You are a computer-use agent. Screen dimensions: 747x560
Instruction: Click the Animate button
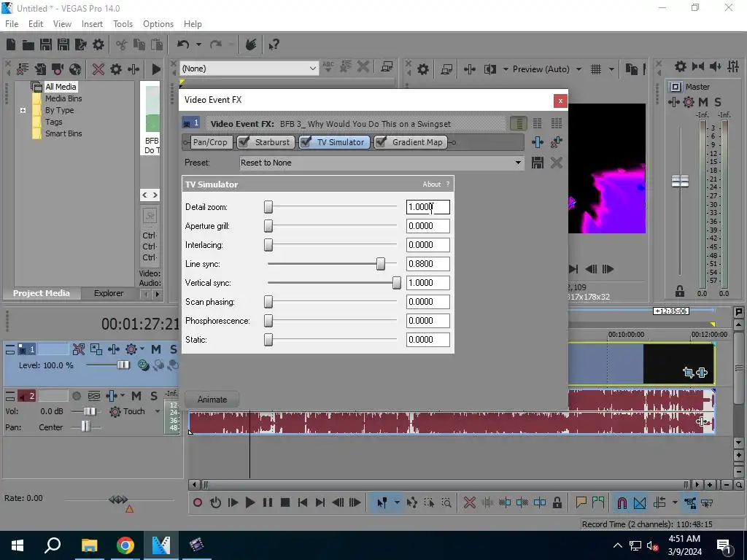pos(212,400)
